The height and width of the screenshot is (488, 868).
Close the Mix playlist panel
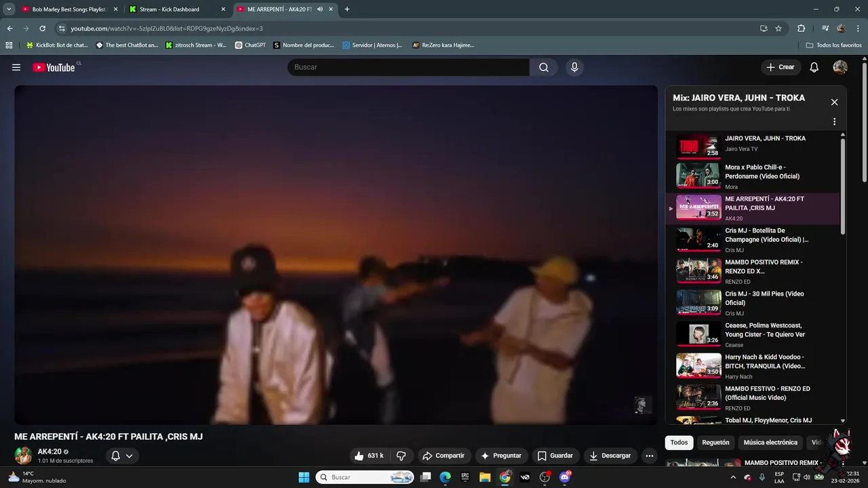point(834,102)
